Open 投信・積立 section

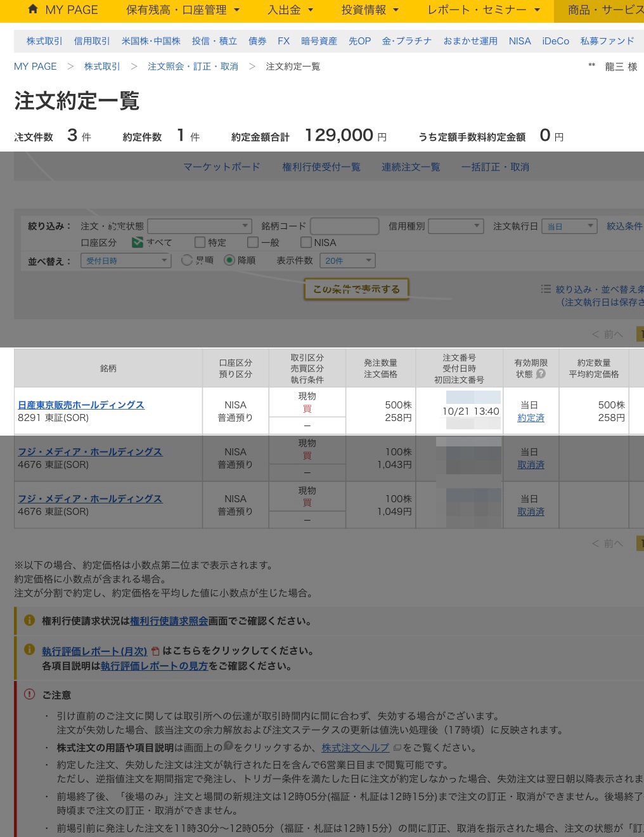point(214,41)
